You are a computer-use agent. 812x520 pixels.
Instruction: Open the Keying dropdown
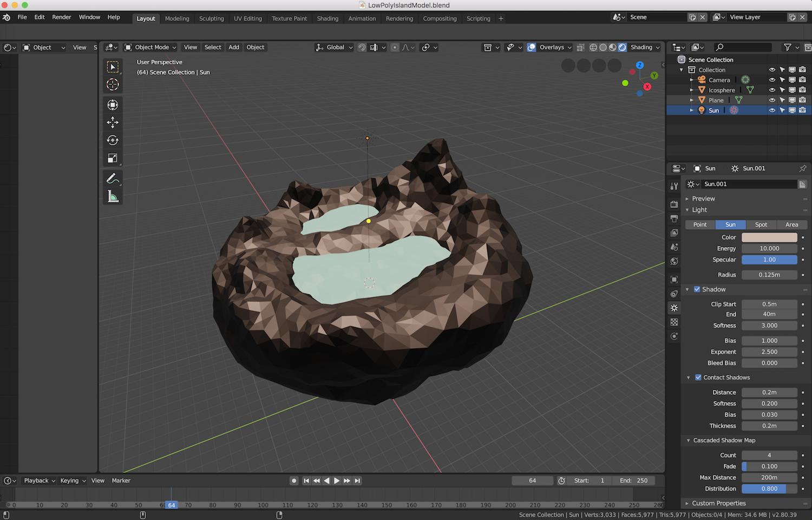click(x=73, y=480)
